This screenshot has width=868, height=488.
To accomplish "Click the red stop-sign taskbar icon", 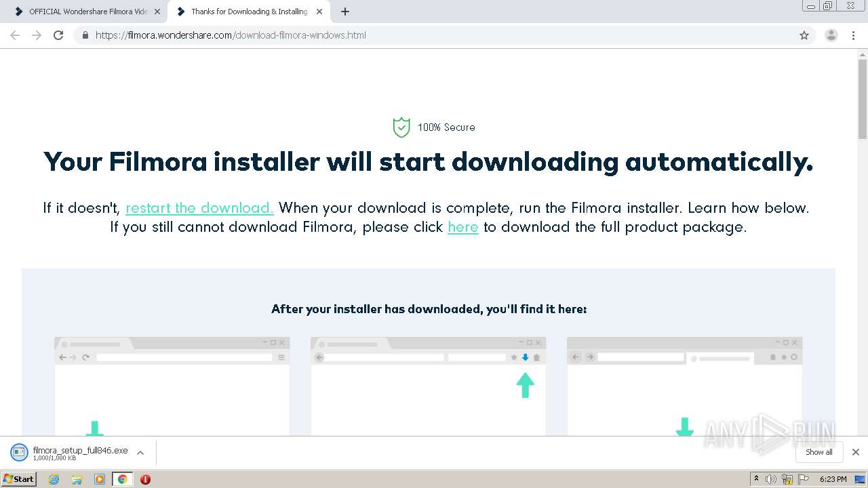I will (x=145, y=479).
